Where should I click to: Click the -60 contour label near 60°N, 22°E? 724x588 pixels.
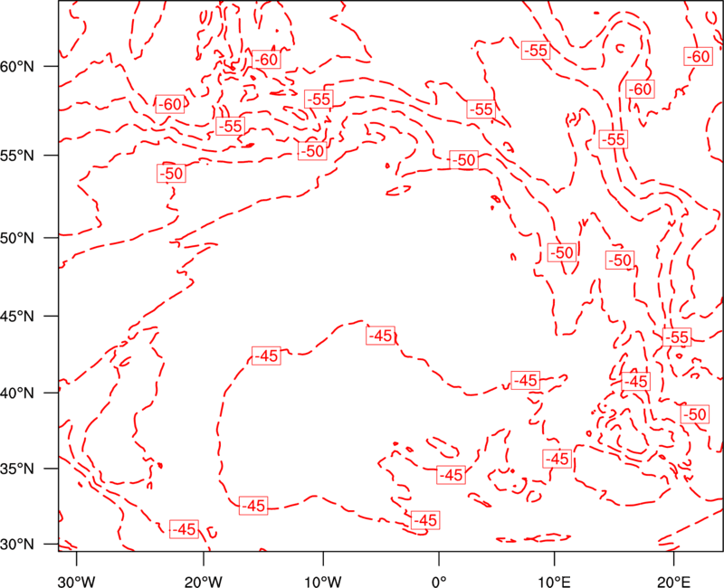tap(698, 56)
